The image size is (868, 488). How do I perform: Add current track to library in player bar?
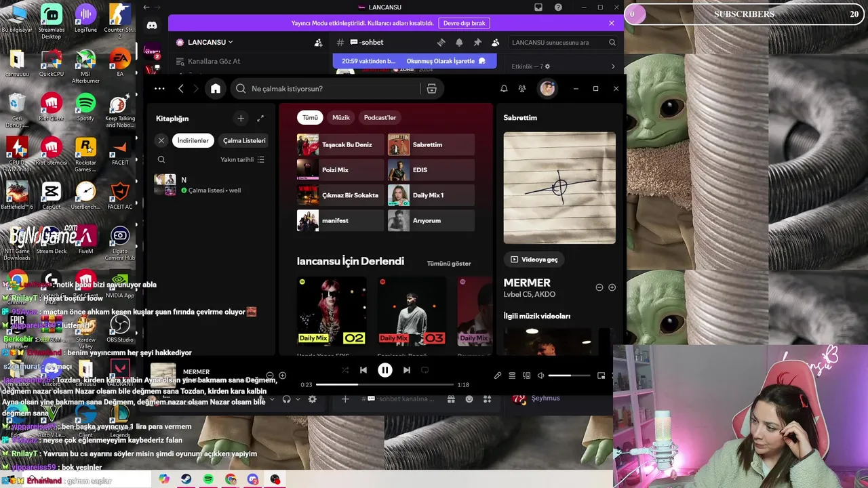pos(283,375)
